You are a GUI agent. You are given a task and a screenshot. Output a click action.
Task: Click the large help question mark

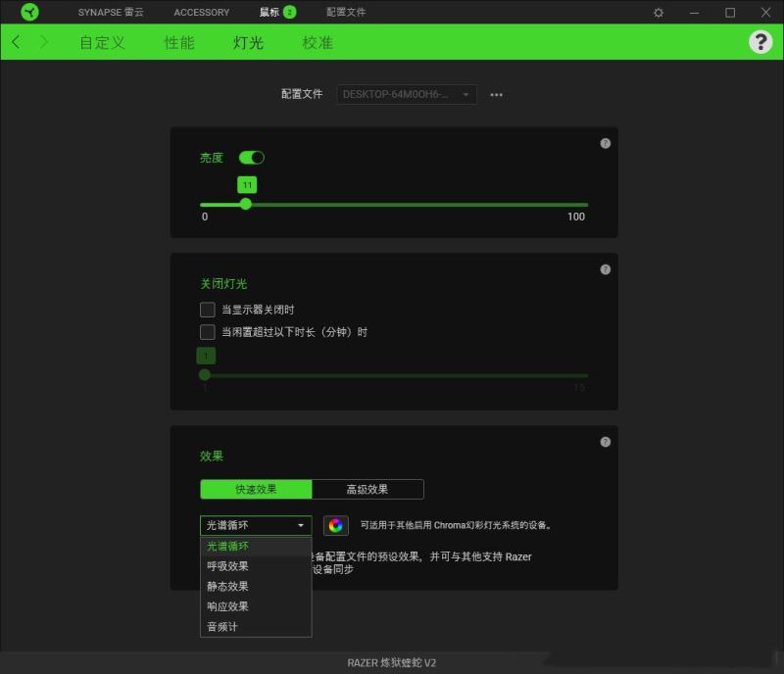pos(760,42)
